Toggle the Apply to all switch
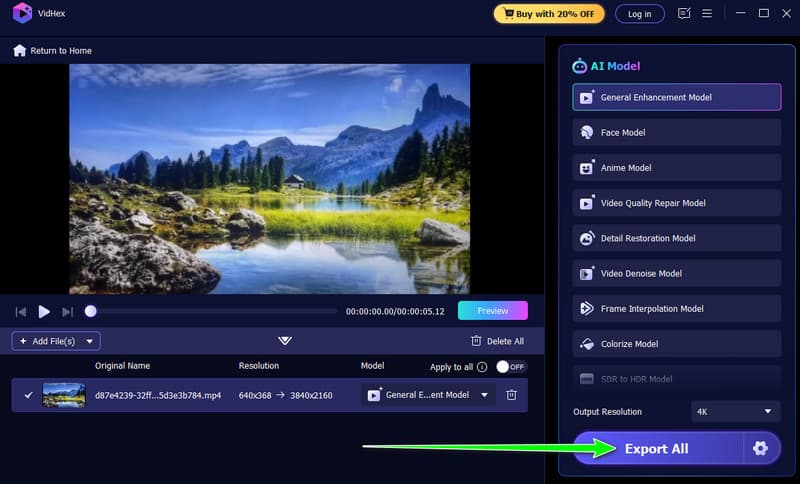800x484 pixels. click(x=511, y=367)
